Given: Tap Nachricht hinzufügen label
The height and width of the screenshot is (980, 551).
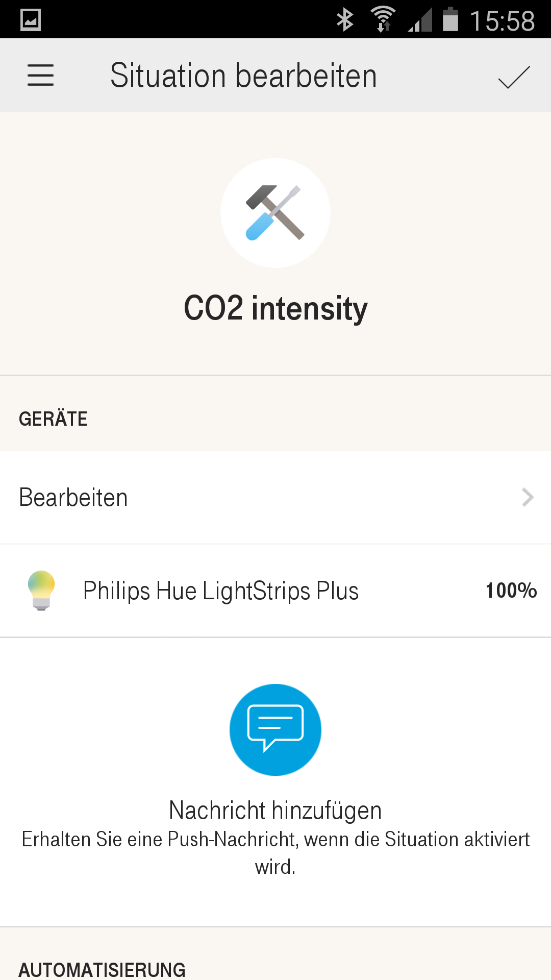Looking at the screenshot, I should click(275, 811).
